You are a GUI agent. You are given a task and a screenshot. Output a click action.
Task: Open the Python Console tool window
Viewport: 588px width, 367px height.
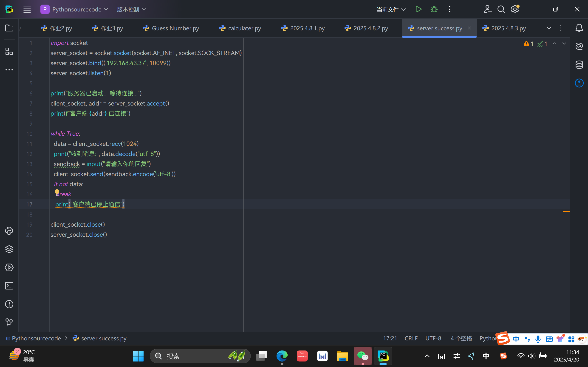(9, 231)
